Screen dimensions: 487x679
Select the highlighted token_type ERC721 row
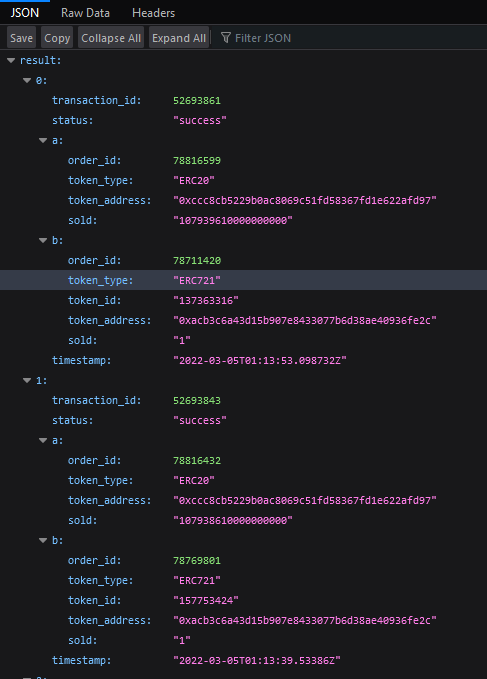coord(243,280)
